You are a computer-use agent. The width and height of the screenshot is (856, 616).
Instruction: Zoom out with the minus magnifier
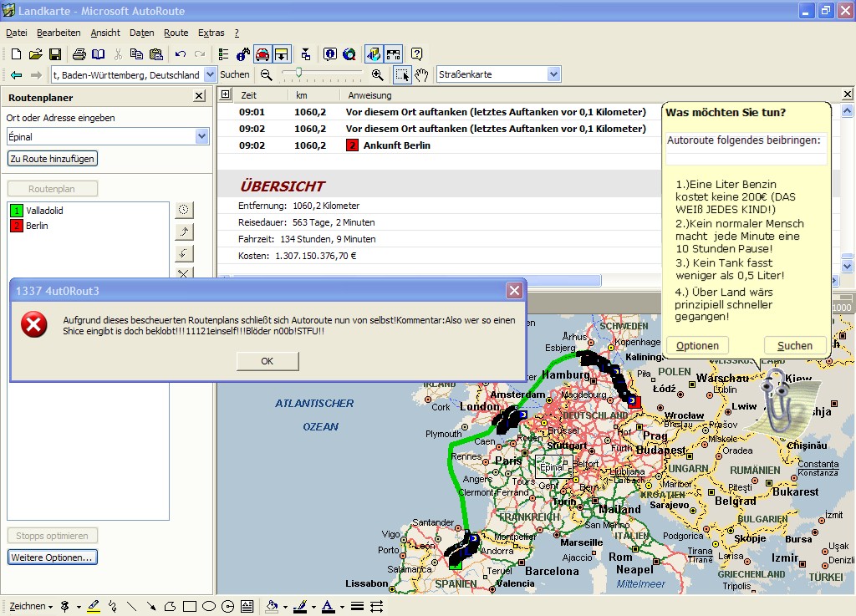click(x=267, y=74)
